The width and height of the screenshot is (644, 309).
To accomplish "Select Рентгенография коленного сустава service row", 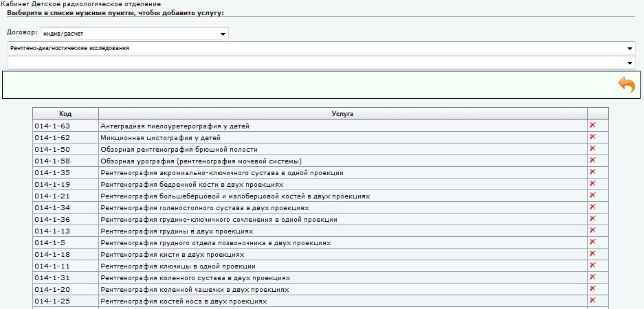I will coord(195,278).
